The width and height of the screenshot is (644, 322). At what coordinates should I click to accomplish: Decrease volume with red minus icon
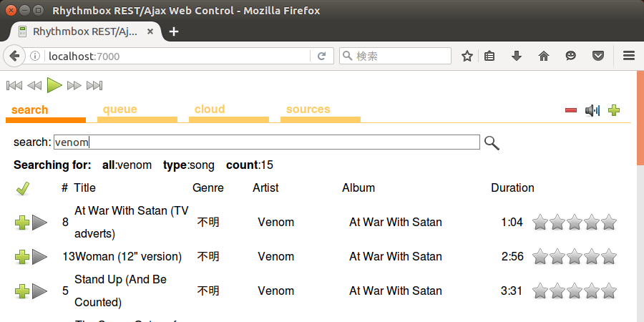tap(571, 110)
